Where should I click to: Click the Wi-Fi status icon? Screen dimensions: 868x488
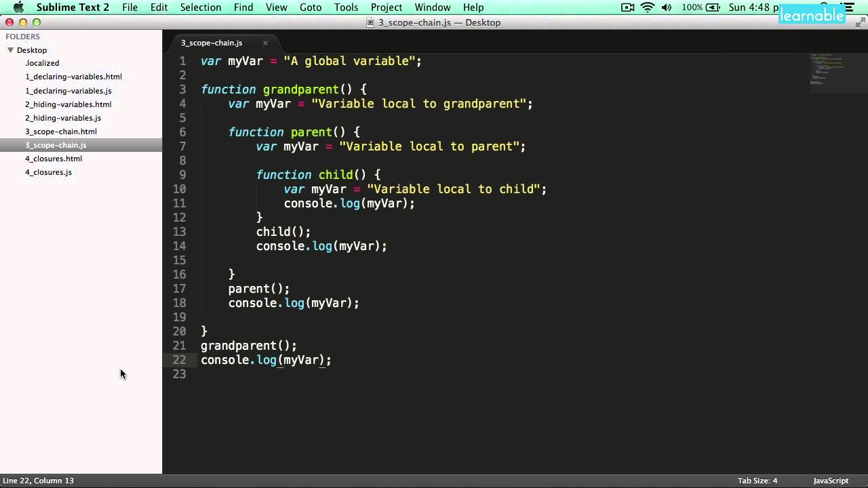point(648,7)
